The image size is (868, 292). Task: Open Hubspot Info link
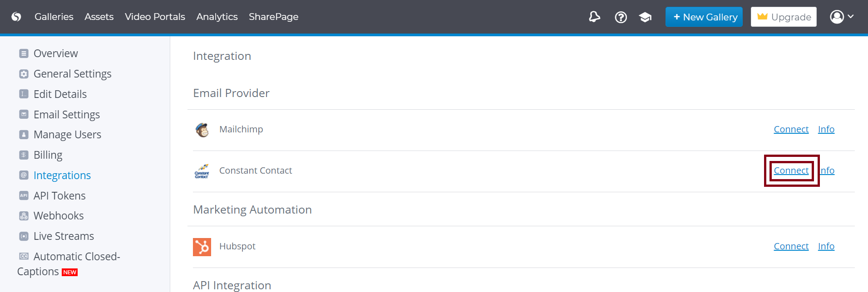tap(826, 246)
